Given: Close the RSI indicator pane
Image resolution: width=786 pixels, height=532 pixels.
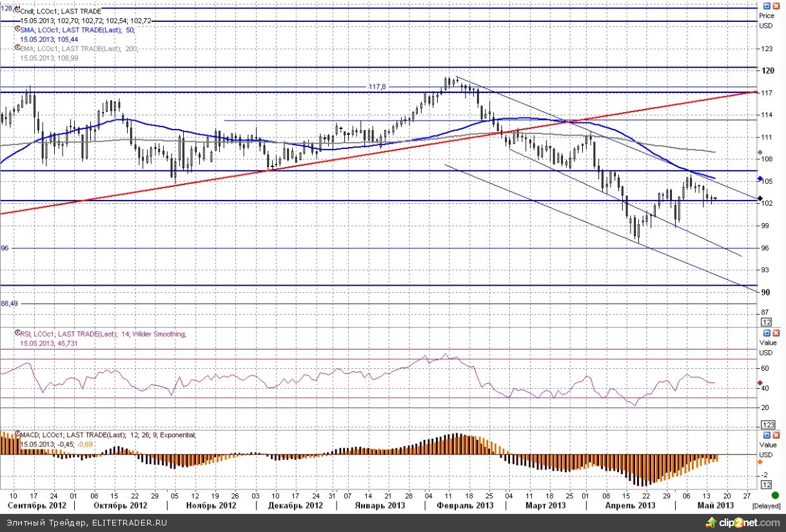Looking at the screenshot, I should coord(776,334).
